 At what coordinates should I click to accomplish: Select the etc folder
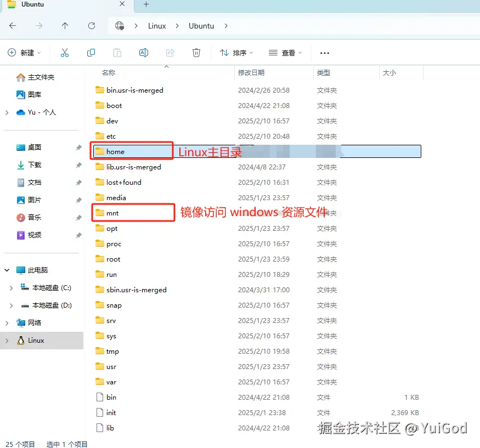[106, 136]
